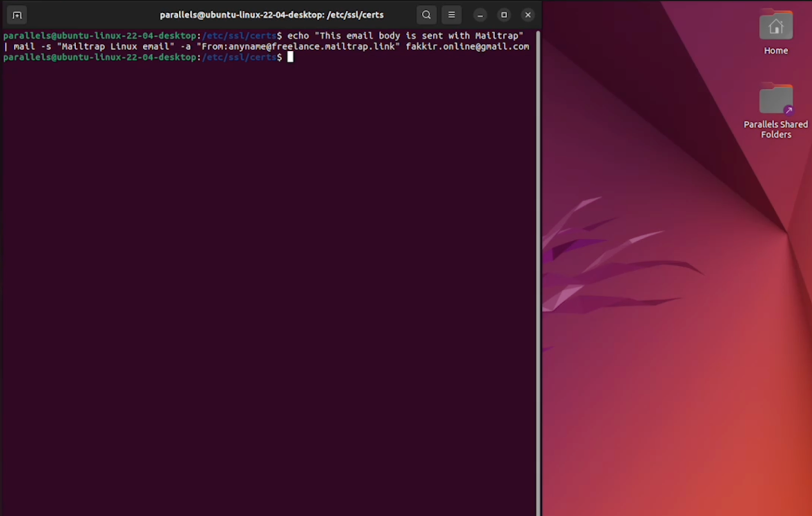Click the terminal scrollbar on the right
The image size is (812, 516).
tap(538, 158)
